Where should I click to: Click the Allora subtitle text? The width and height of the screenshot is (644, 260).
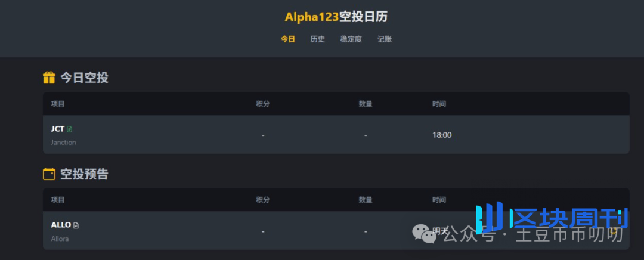(60, 239)
